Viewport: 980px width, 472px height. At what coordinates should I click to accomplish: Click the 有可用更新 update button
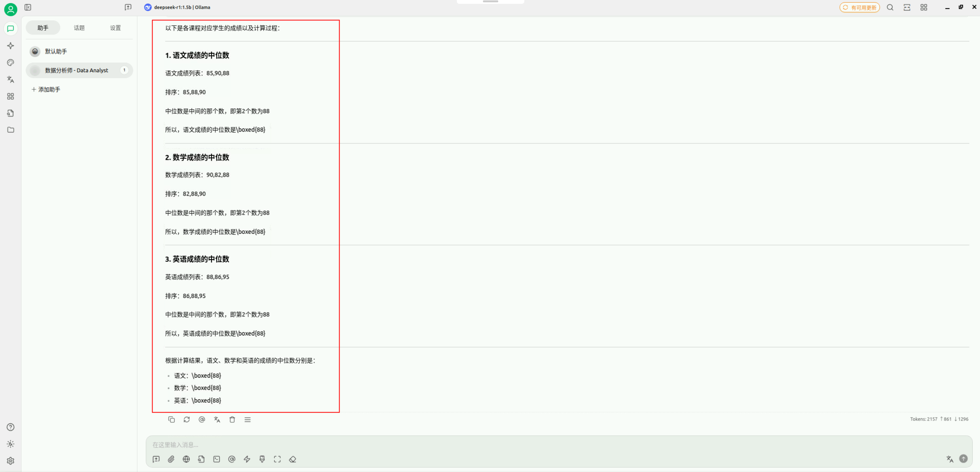(860, 7)
